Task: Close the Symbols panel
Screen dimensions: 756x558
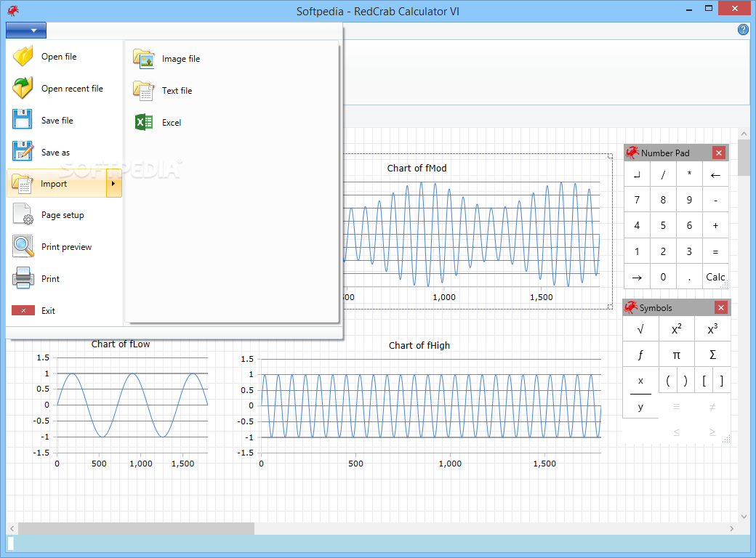Action: 721,307
